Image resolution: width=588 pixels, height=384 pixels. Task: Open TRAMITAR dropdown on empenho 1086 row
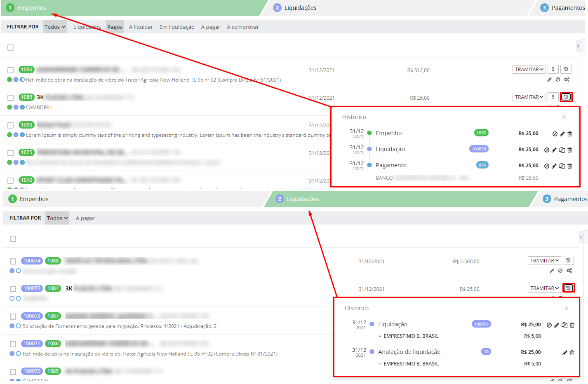[529, 69]
